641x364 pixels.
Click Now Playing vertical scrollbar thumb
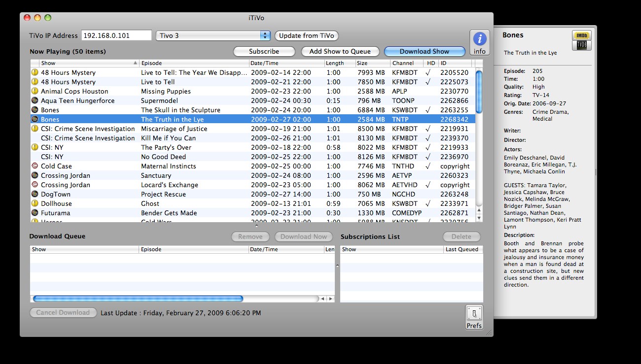[479, 92]
